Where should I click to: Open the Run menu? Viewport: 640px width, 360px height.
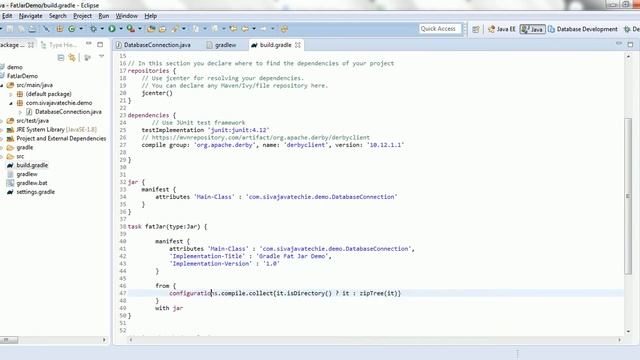(x=104, y=16)
